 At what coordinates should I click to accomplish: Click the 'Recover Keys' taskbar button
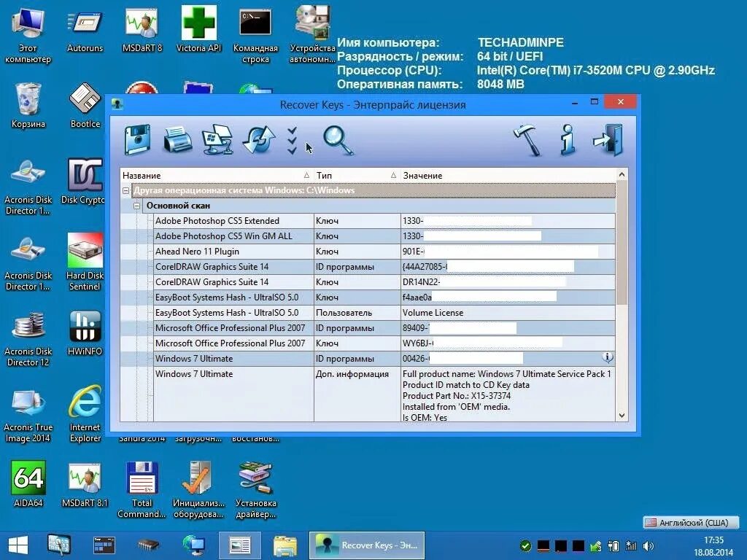click(x=367, y=545)
